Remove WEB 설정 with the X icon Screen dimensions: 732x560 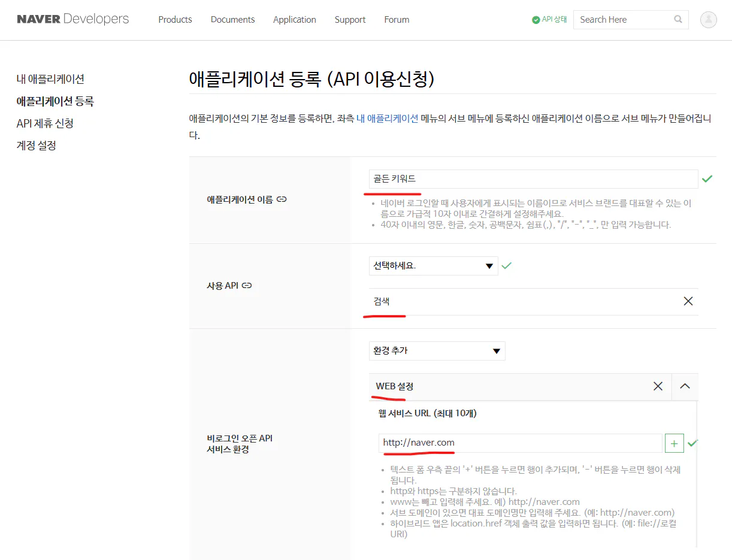pos(658,386)
